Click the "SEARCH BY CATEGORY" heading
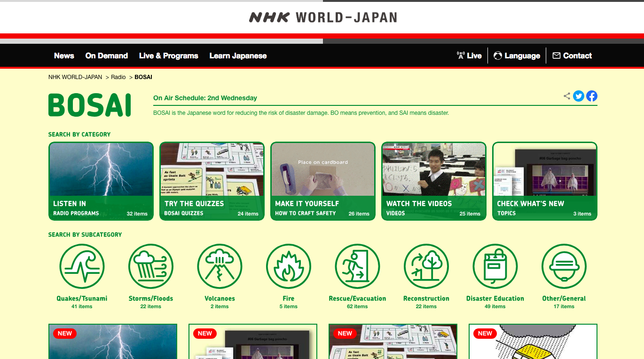Image resolution: width=644 pixels, height=359 pixels. coord(79,135)
